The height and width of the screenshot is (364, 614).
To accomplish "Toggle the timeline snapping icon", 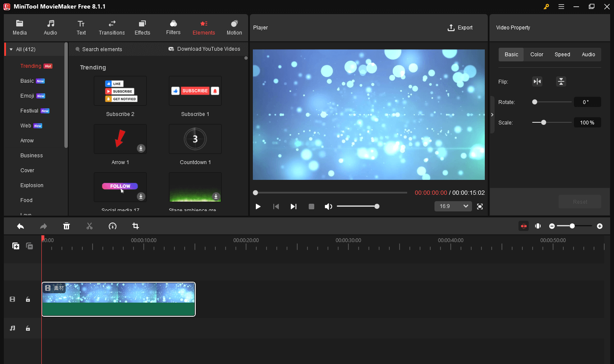I will click(x=524, y=226).
